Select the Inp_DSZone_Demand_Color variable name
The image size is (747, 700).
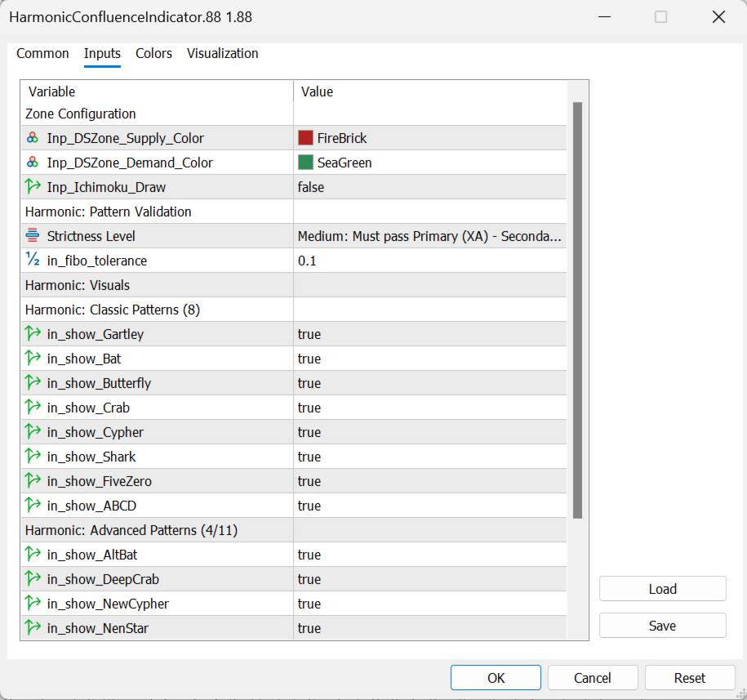[130, 163]
